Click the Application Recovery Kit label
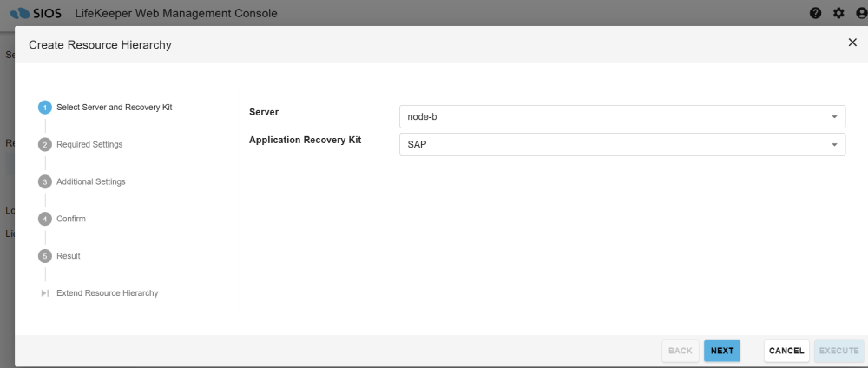Viewport: 868px width, 368px height. 305,140
